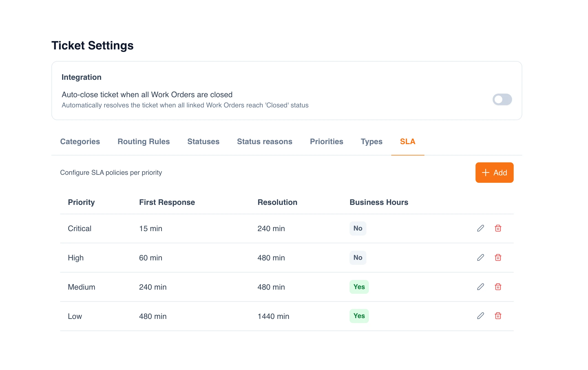Viewport: 588px width, 370px height.
Task: Click the 'Ticket Settings' page heading
Action: coord(93,46)
